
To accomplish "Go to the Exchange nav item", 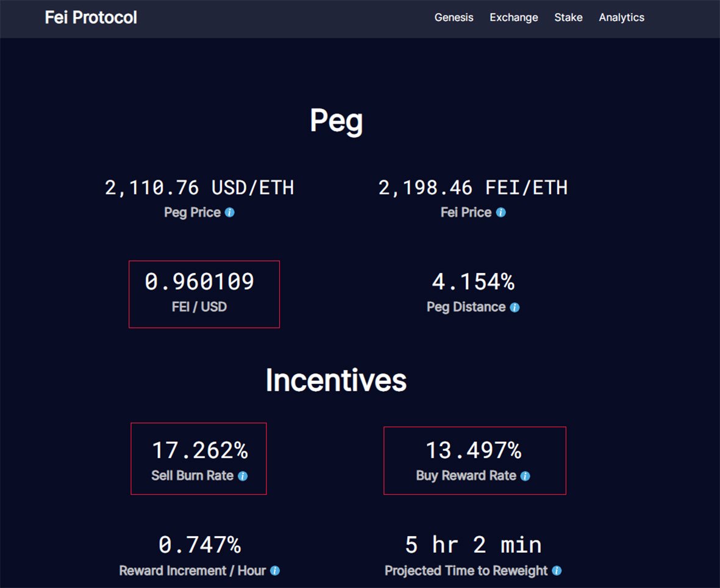I will tap(513, 18).
